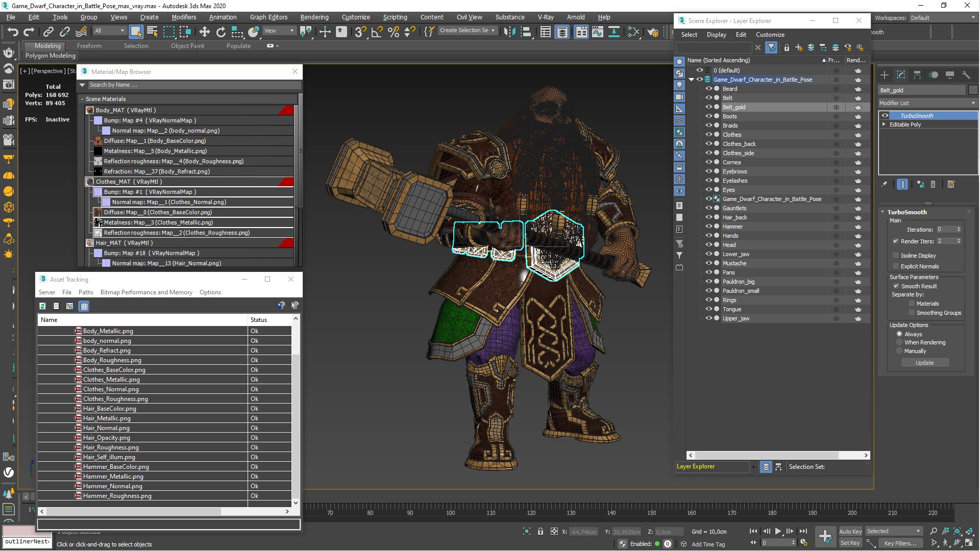Screen dimensions: 980x551
Task: Click Display Cameras filter in Scene Explorer sidebar
Action: point(679,97)
